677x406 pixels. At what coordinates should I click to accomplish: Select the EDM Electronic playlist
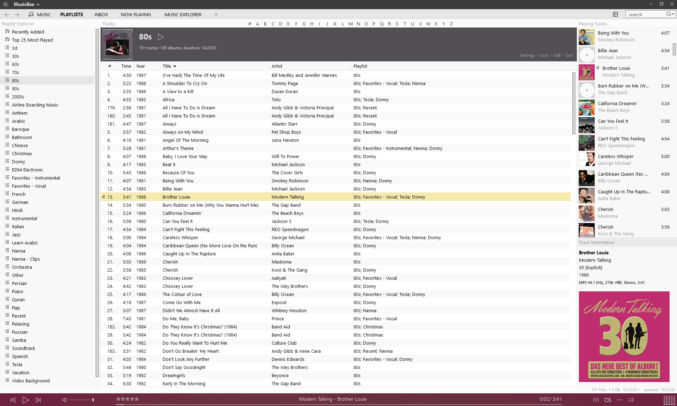[27, 170]
